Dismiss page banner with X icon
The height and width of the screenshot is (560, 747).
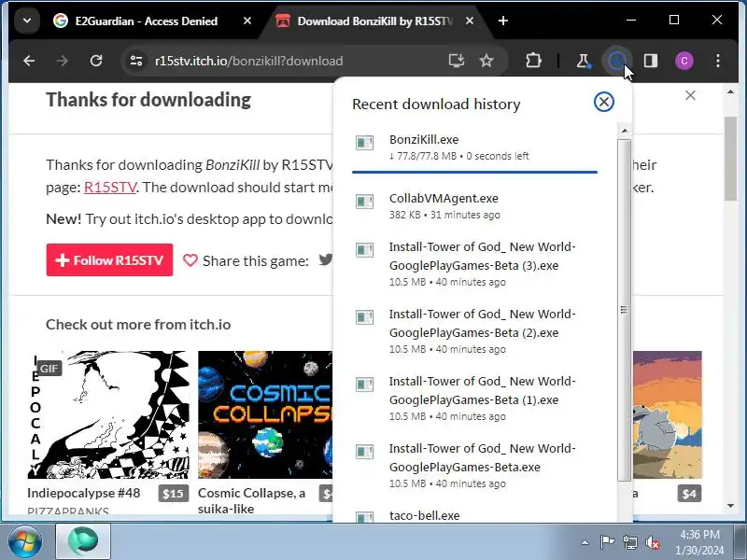click(x=690, y=95)
